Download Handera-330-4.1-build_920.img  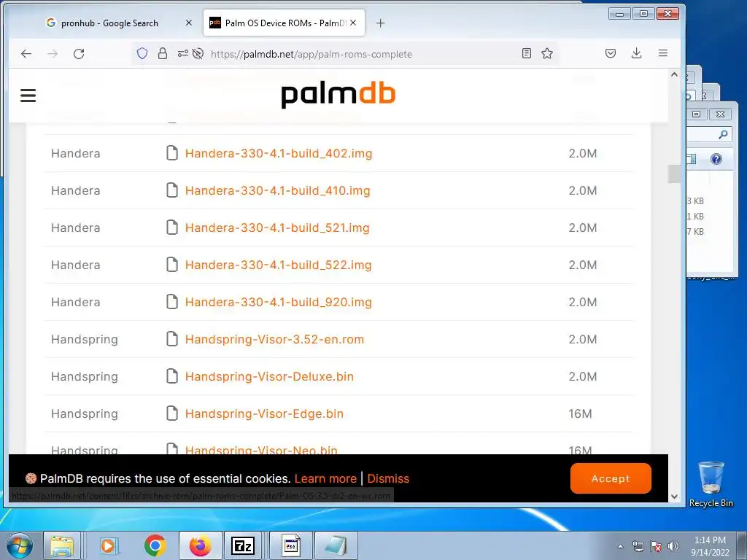[x=279, y=302]
